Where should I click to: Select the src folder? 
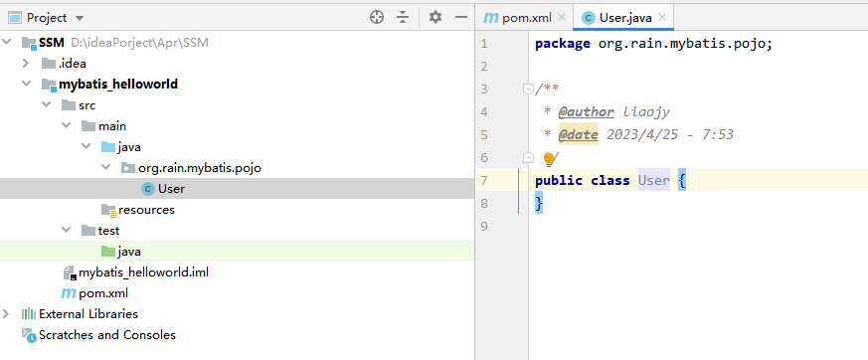(87, 105)
